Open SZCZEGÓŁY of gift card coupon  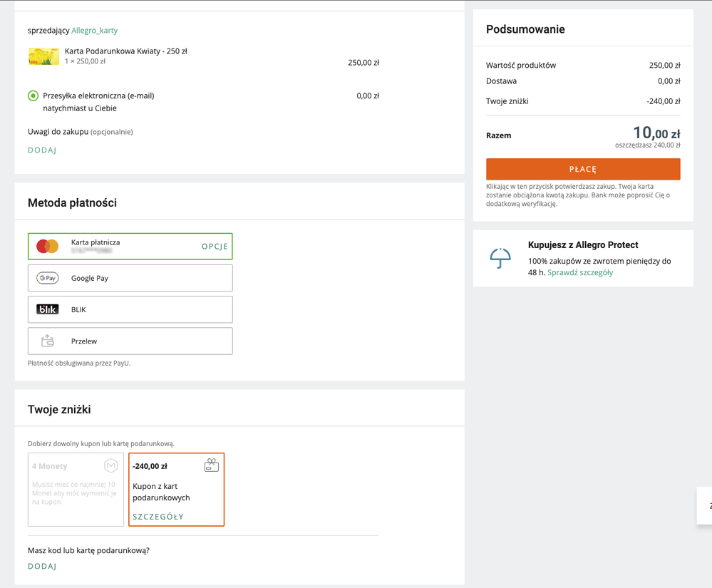coord(158,517)
